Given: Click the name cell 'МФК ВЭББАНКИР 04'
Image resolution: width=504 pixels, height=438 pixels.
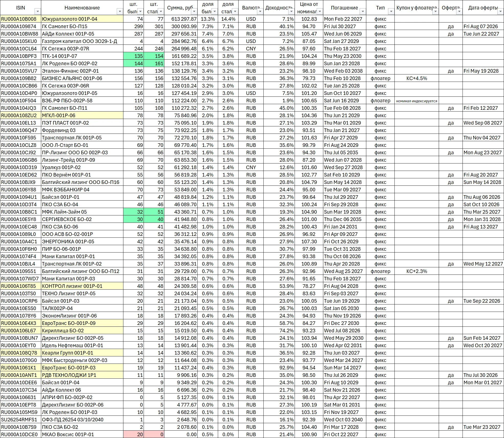Looking at the screenshot, I should [82, 190].
